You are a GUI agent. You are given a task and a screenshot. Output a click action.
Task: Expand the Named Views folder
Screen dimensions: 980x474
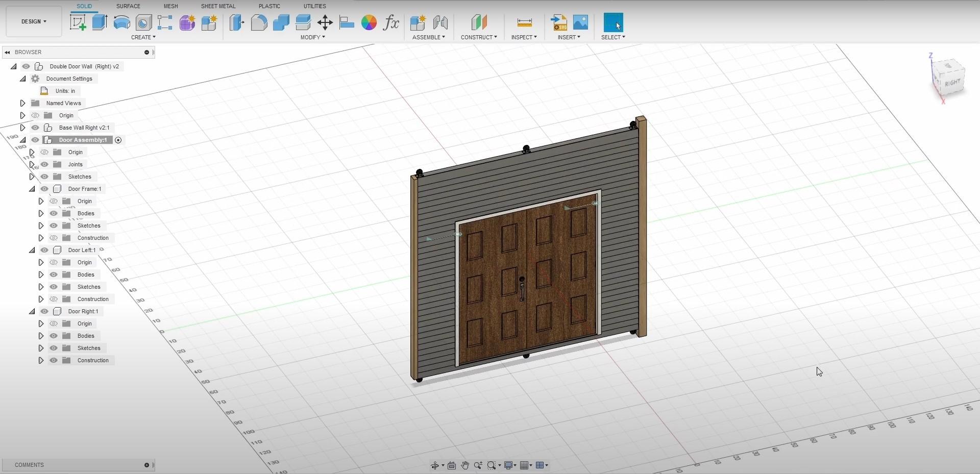click(x=22, y=103)
